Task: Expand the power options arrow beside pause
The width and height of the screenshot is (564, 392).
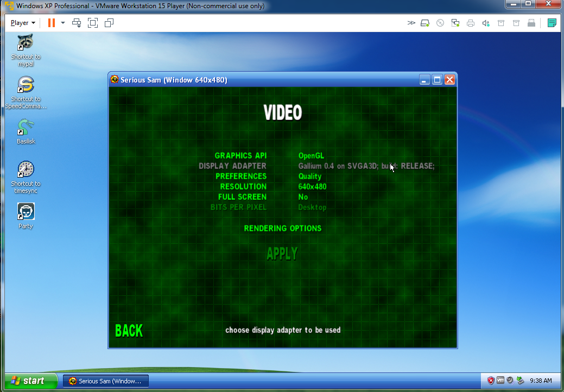Action: click(x=63, y=23)
